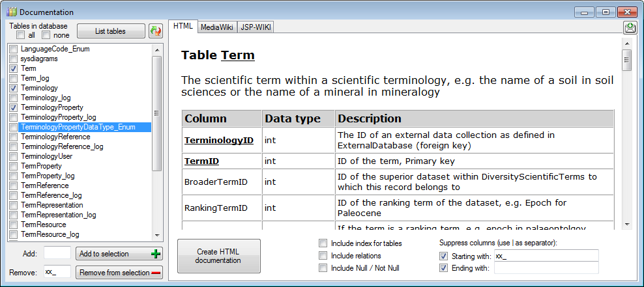Screen dimensions: 644x287
Task: Check the 'all' tables checkbox
Action: click(21, 35)
